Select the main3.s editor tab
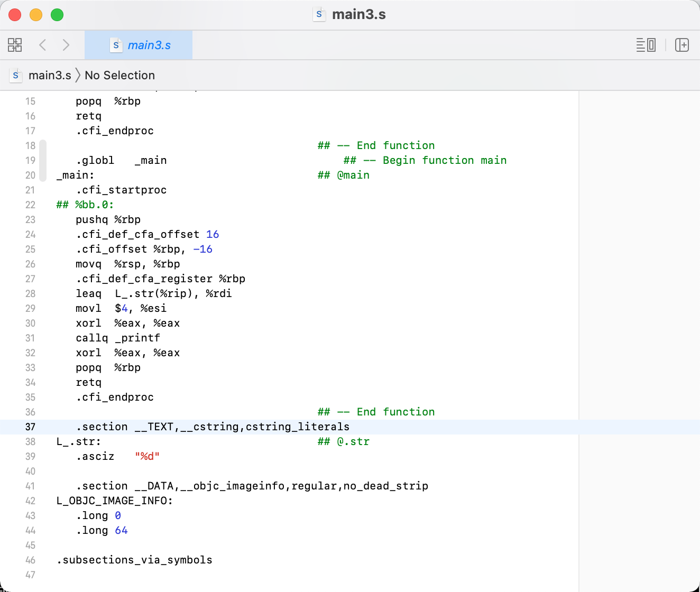This screenshot has width=700, height=592. coord(139,45)
